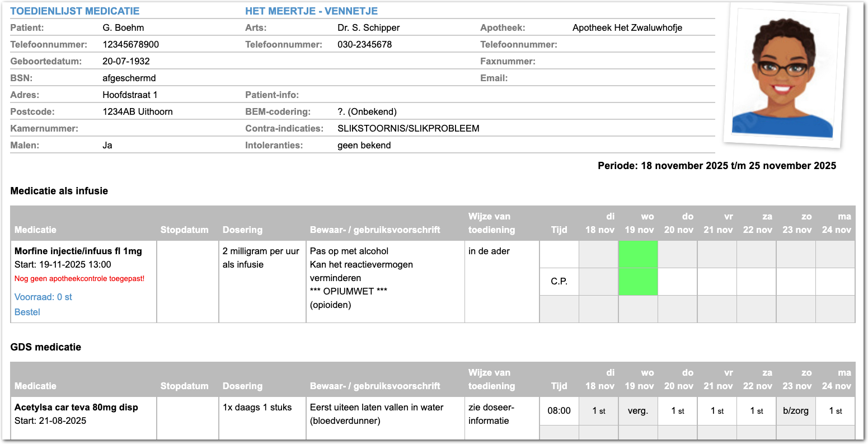Open the "Voorraad: 0 st" stock link
The width and height of the screenshot is (868, 444).
43,297
